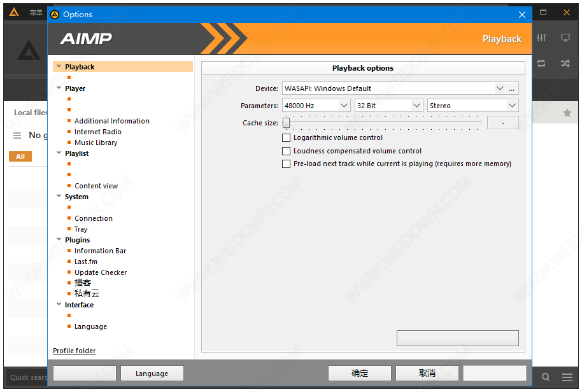The width and height of the screenshot is (582, 392).
Task: Select the Plugins category in tree
Action: [77, 240]
